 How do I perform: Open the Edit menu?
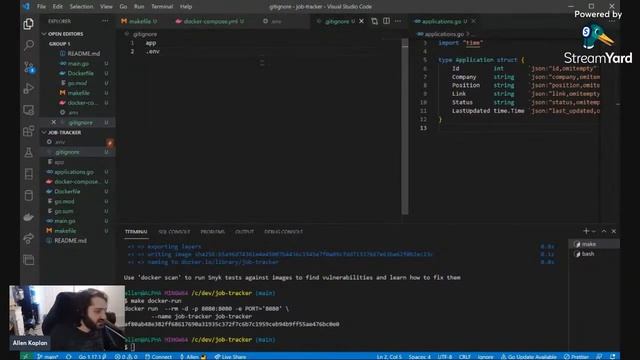58,7
